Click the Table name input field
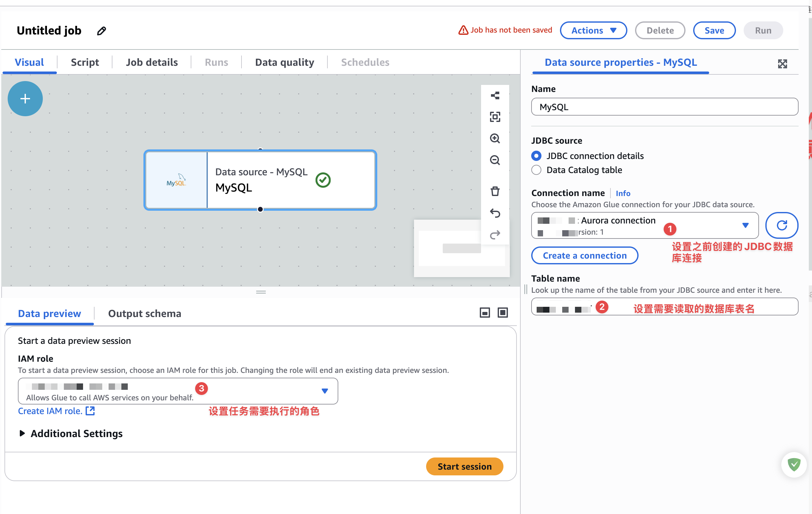Viewport: 812px width, 514px height. click(x=664, y=307)
